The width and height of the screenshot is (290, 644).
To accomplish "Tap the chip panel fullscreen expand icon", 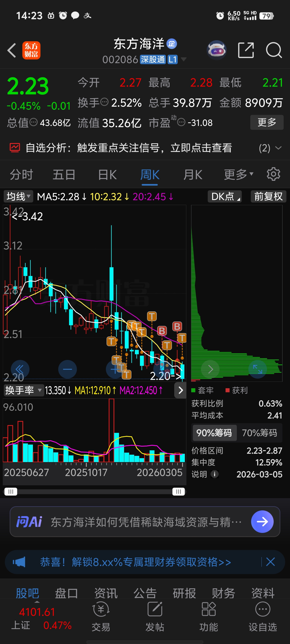I will (258, 369).
